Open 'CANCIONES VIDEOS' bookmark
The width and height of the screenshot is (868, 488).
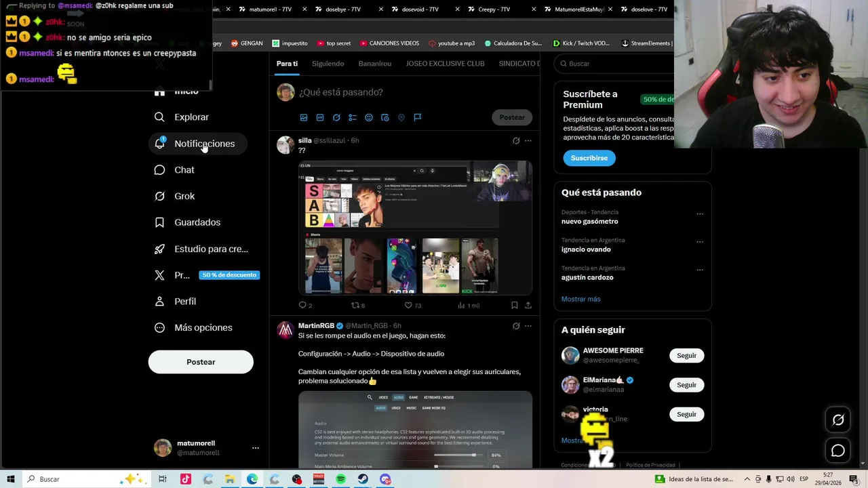pos(389,43)
